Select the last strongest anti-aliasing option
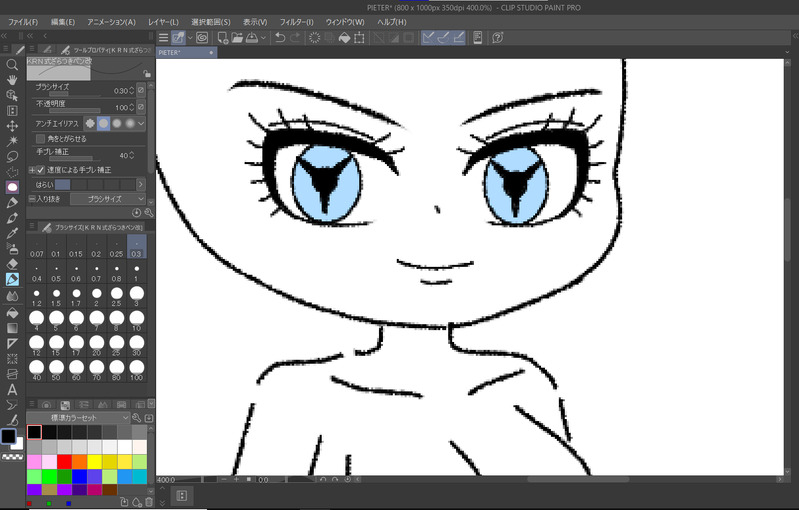Viewport: 799px width, 510px height. (130, 123)
